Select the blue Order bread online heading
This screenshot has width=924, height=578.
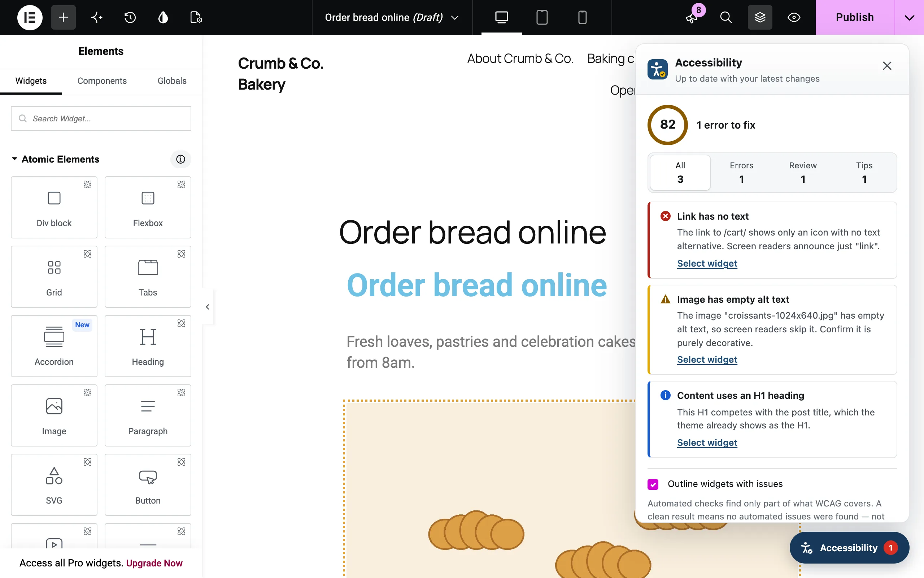pyautogui.click(x=476, y=285)
